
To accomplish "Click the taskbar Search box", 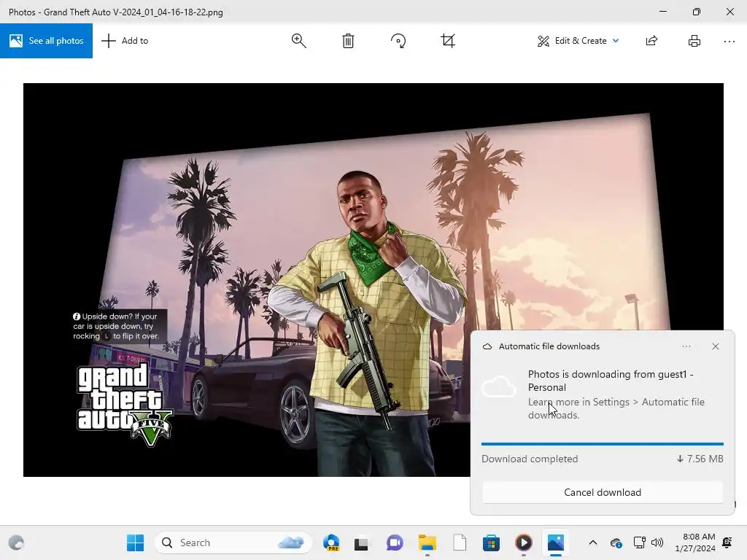I will click(233, 542).
